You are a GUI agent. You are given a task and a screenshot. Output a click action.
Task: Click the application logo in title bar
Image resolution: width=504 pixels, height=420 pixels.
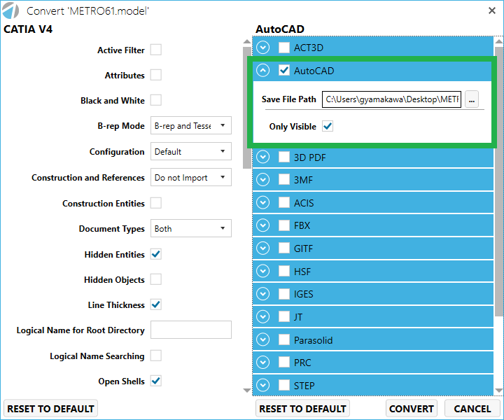tap(11, 10)
